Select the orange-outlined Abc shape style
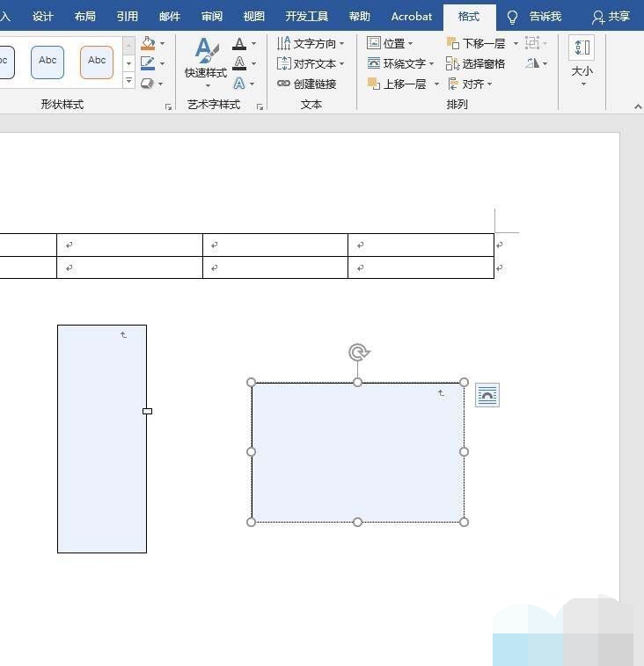 point(97,62)
